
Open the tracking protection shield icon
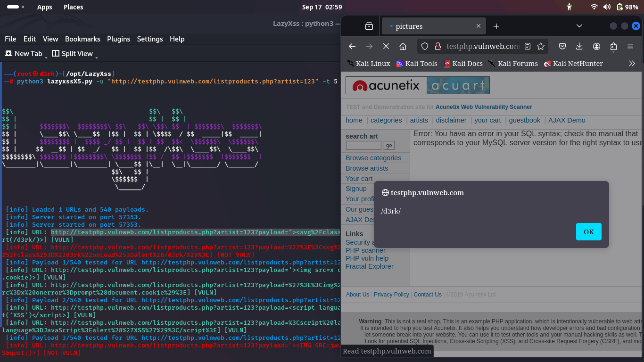pyautogui.click(x=425, y=46)
